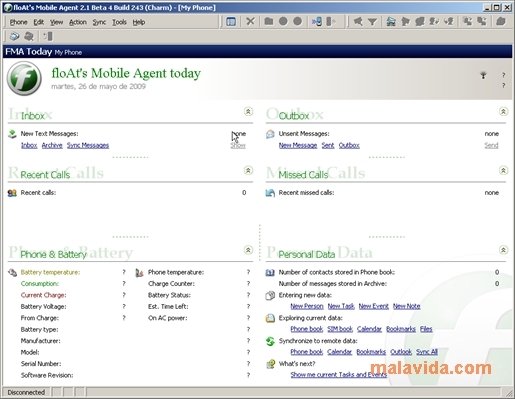This screenshot has height=399, width=515.
Task: Collapse the Phone & Battery section
Action: 248,250
